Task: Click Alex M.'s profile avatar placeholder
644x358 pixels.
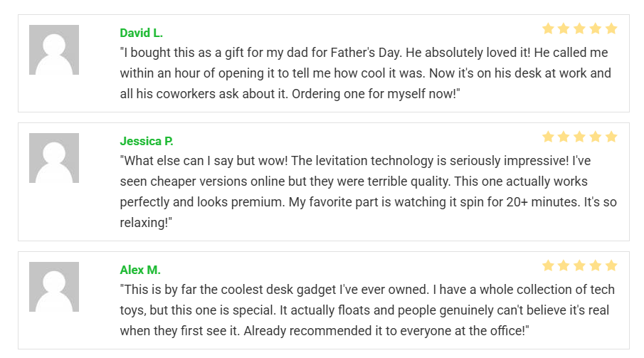Action: (x=54, y=287)
